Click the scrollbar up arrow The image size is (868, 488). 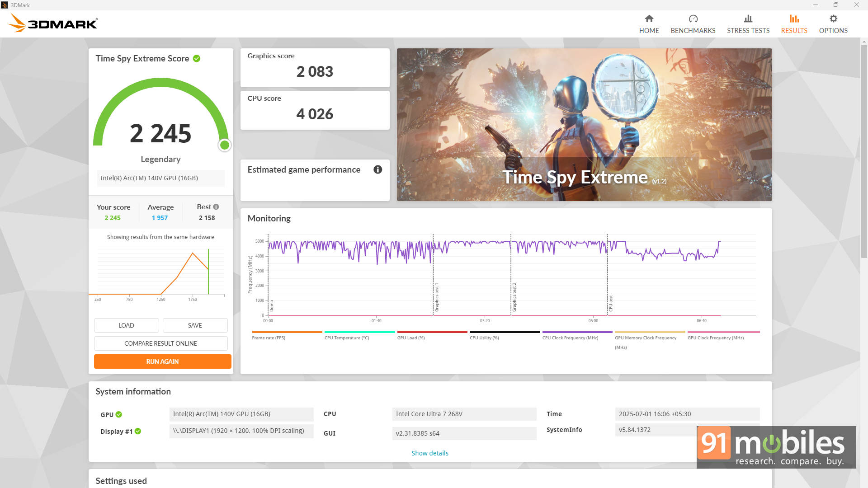tap(864, 42)
